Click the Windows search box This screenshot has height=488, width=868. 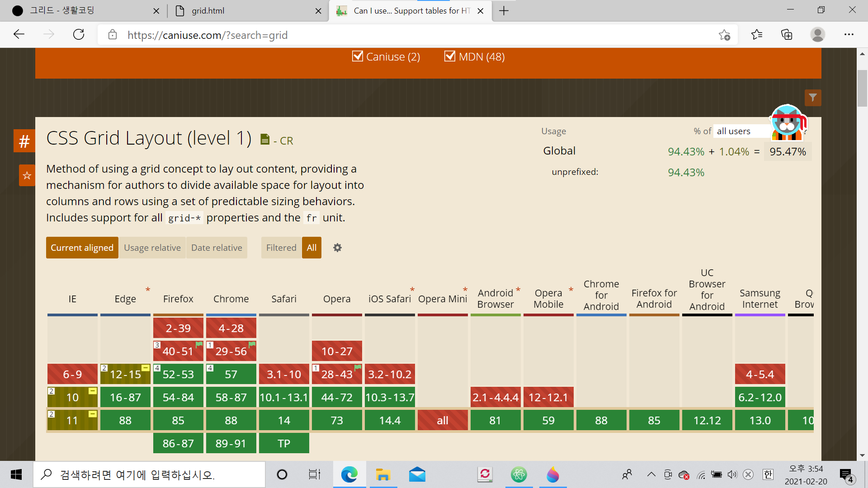pos(149,474)
